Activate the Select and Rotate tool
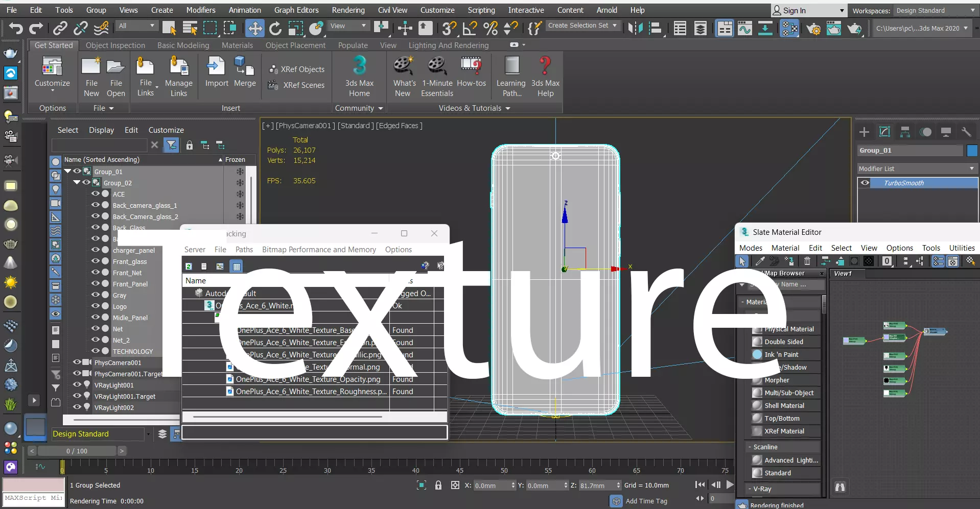This screenshot has height=509, width=980. coord(275,28)
